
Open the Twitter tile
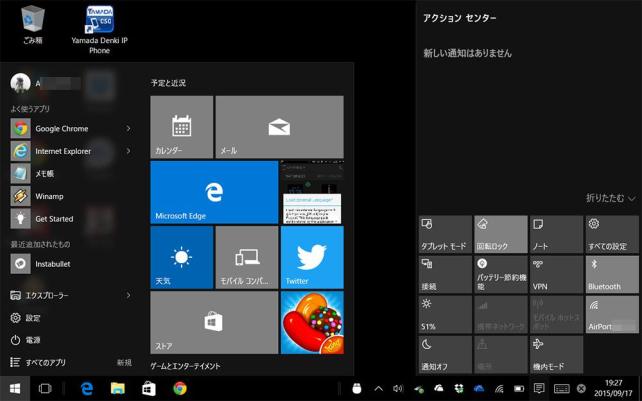click(x=312, y=257)
